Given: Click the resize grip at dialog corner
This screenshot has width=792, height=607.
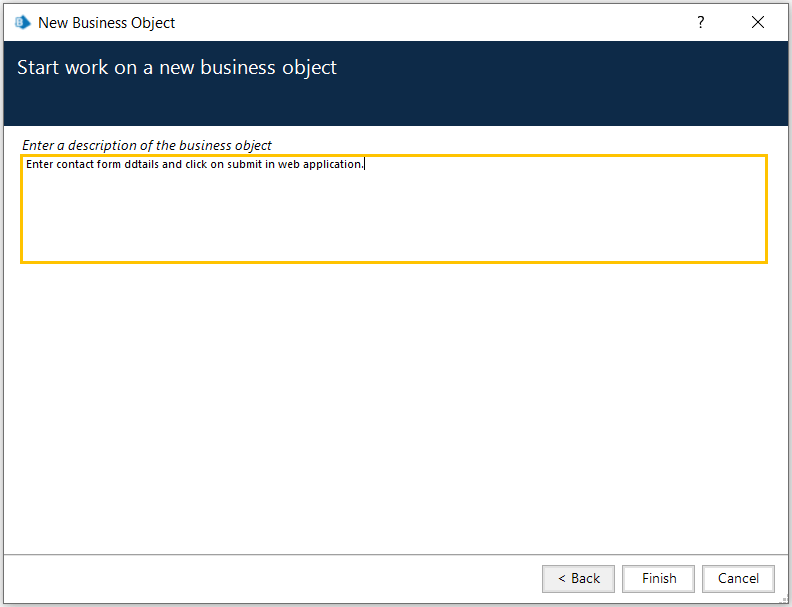Looking at the screenshot, I should pos(784,600).
